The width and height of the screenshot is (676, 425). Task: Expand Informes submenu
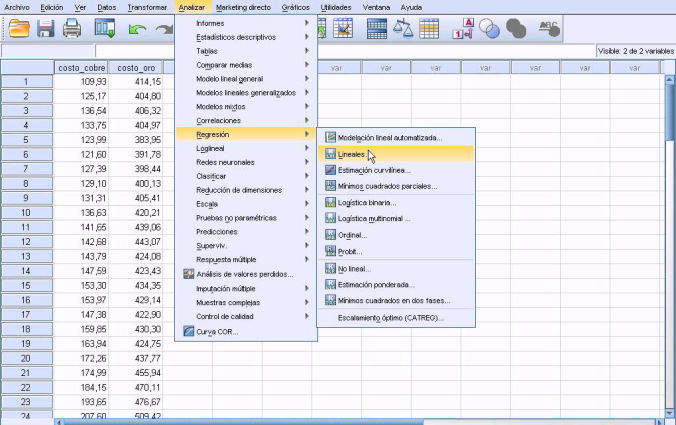tap(246, 23)
